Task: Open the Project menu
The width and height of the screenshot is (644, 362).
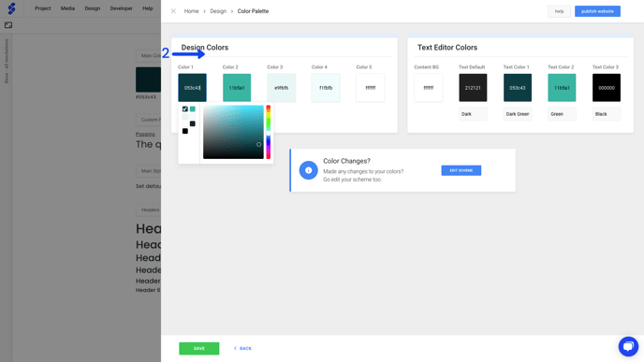Action: coord(43,8)
